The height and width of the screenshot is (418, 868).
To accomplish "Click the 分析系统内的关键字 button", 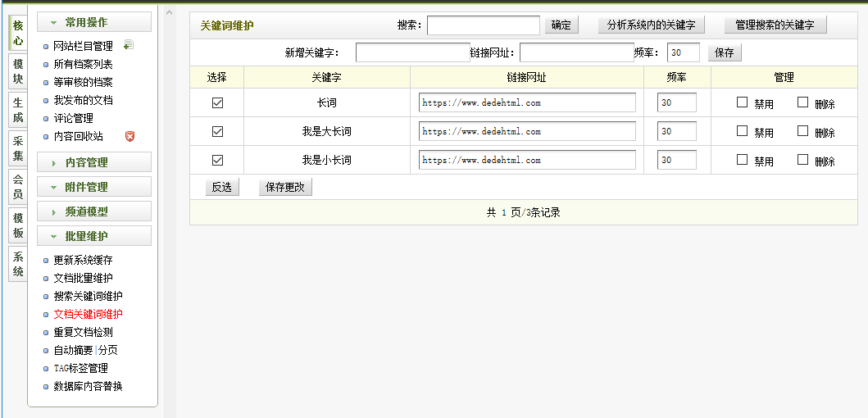I will pyautogui.click(x=651, y=25).
